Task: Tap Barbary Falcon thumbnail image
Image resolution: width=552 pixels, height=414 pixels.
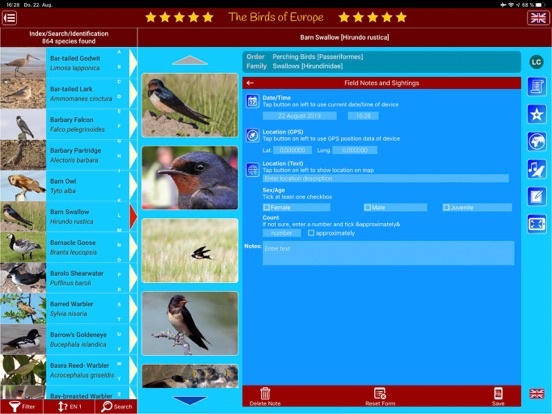Action: point(23,124)
